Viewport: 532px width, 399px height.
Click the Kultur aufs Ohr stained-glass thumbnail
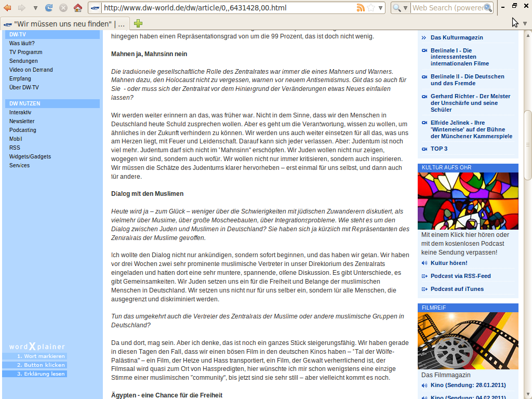[x=468, y=201]
